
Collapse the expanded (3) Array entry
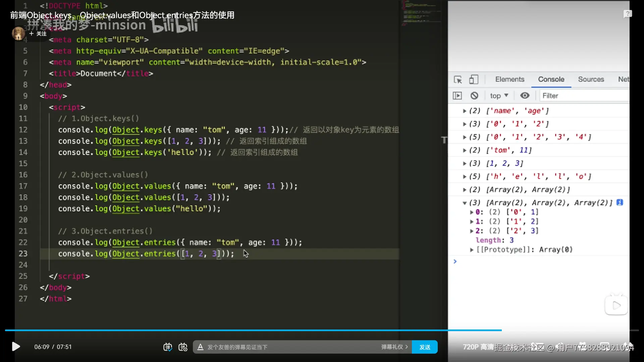pyautogui.click(x=465, y=203)
